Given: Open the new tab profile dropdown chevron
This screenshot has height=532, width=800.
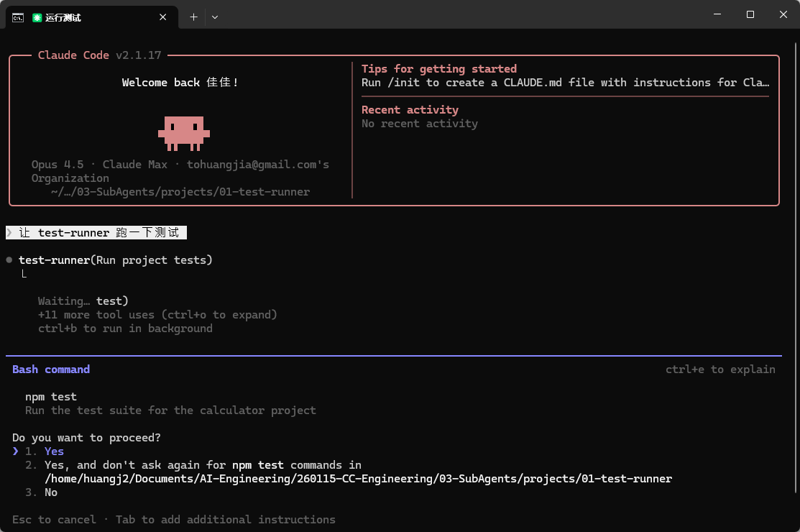Looking at the screenshot, I should point(215,17).
